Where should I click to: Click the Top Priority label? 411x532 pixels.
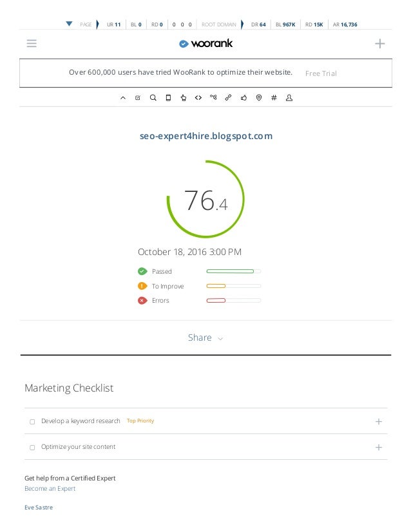[140, 421]
